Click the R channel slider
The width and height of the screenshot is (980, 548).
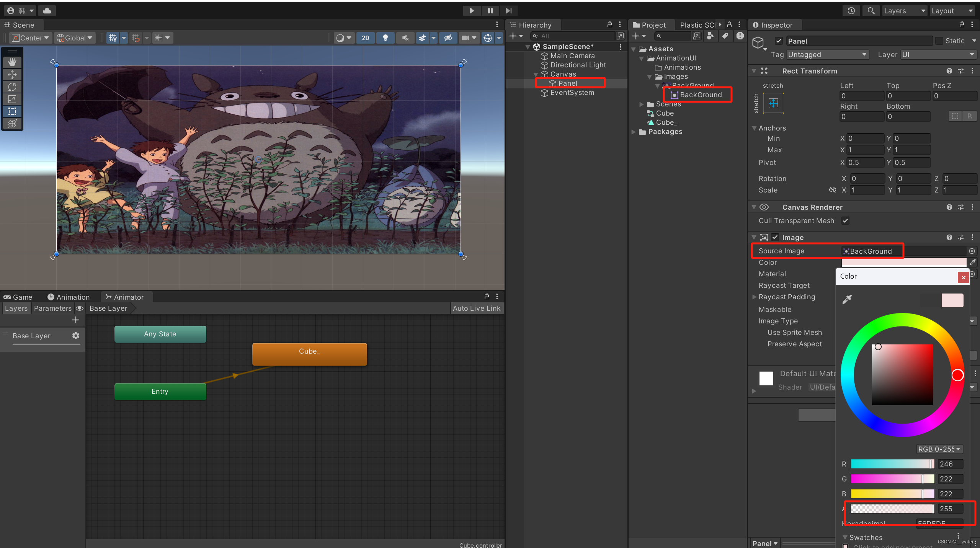click(x=893, y=464)
